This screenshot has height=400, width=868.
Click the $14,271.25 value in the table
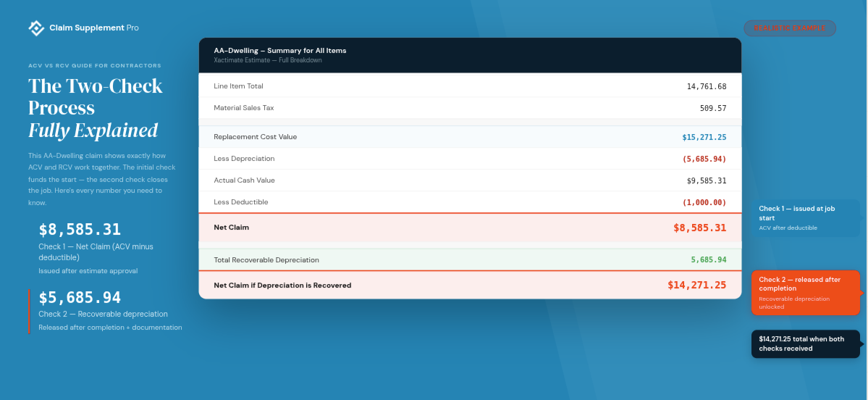click(697, 286)
